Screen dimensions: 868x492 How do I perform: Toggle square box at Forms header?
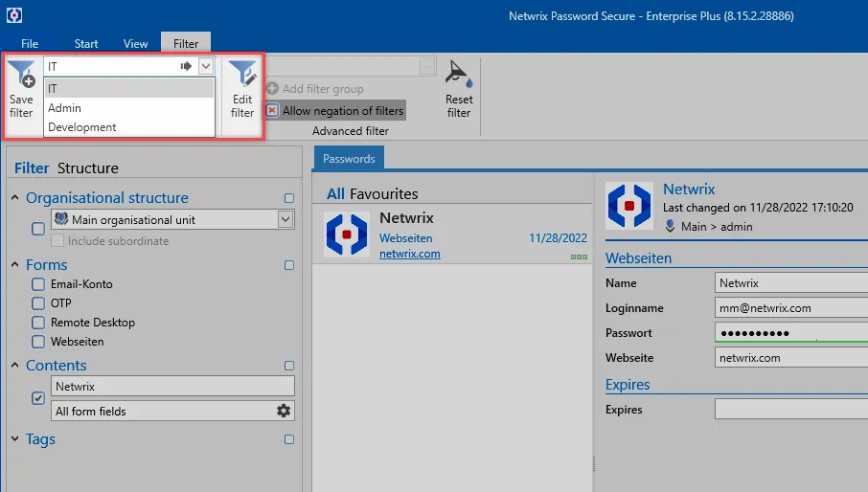pyautogui.click(x=289, y=265)
